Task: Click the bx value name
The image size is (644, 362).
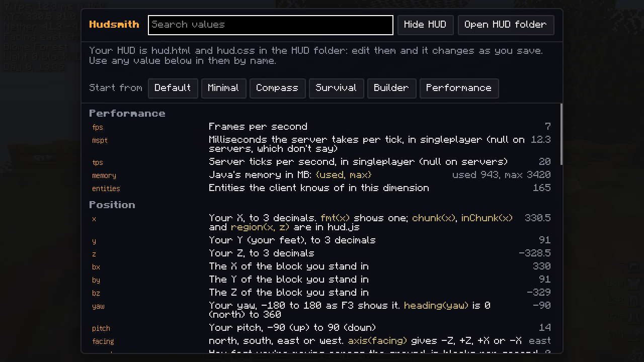Action: tap(96, 267)
